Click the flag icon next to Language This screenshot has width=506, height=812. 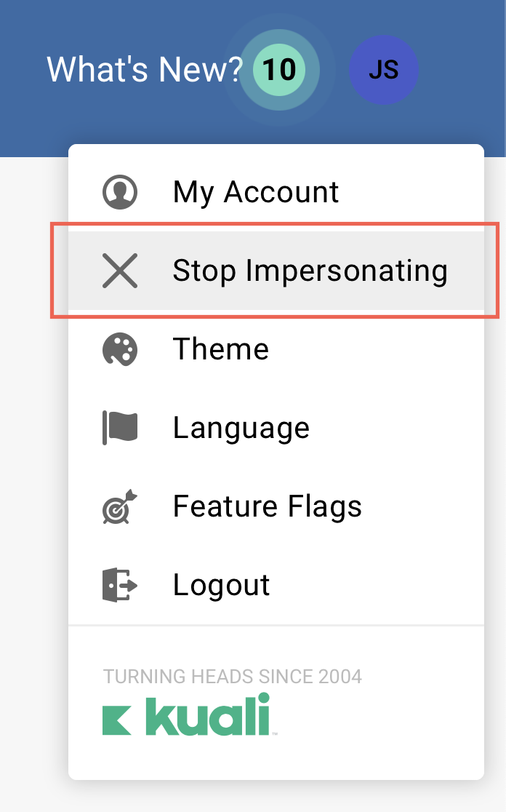click(119, 427)
